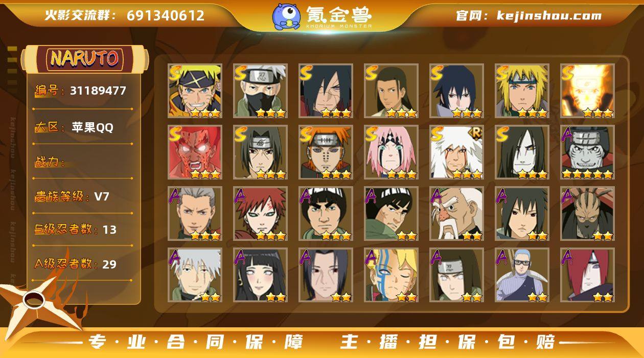Viewport: 644px width, 358px height.
Task: Open the red-haired Gaara A-rank portrait
Action: pos(260,214)
